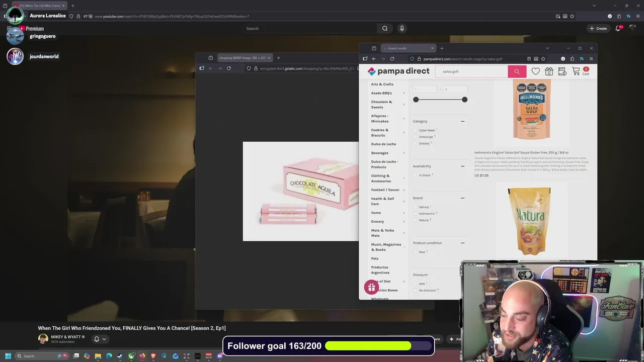Open Hellmann's Original Salsa Golf product title
This screenshot has width=644, height=362.
coord(521,152)
